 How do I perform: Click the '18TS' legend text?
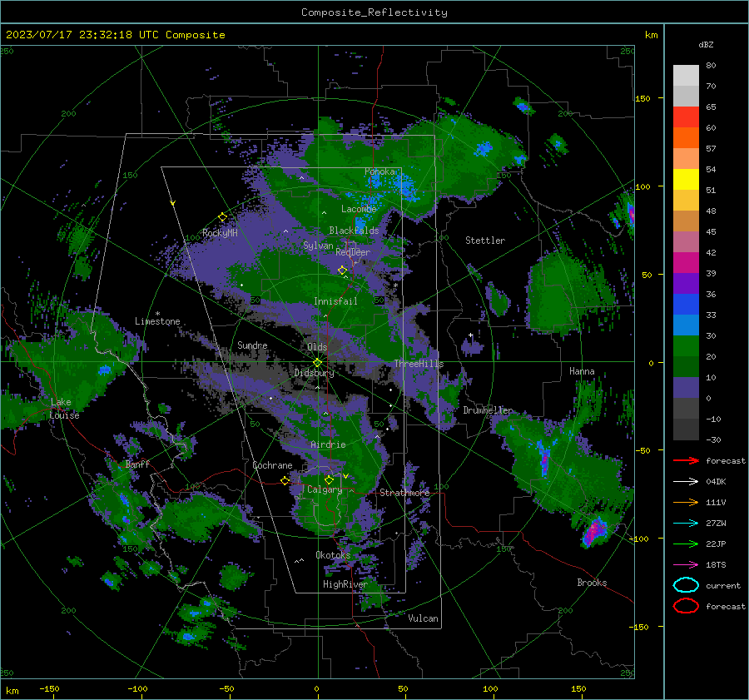click(716, 564)
